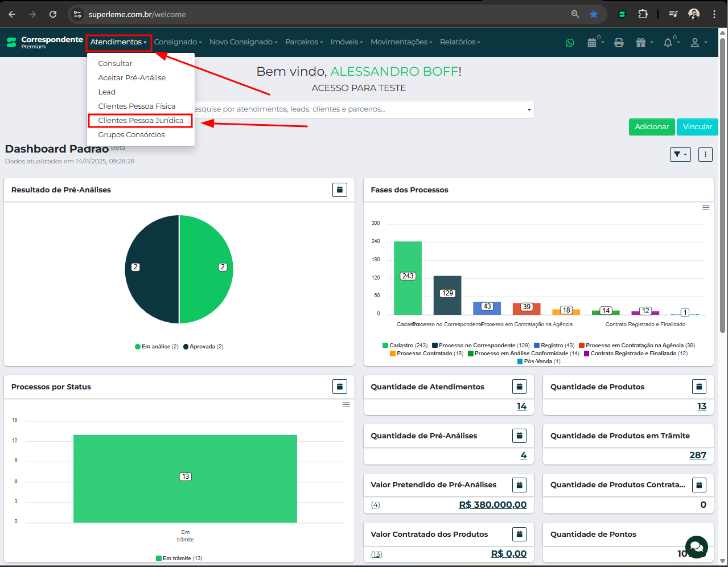This screenshot has height=567, width=728.
Task: Expand the Relatórios menu dropdown
Action: (x=460, y=42)
